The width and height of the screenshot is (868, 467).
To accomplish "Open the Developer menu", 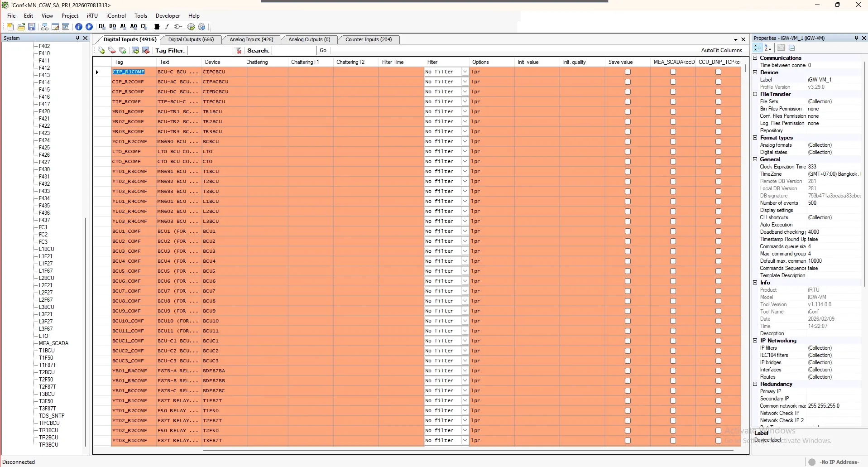I will pos(168,16).
